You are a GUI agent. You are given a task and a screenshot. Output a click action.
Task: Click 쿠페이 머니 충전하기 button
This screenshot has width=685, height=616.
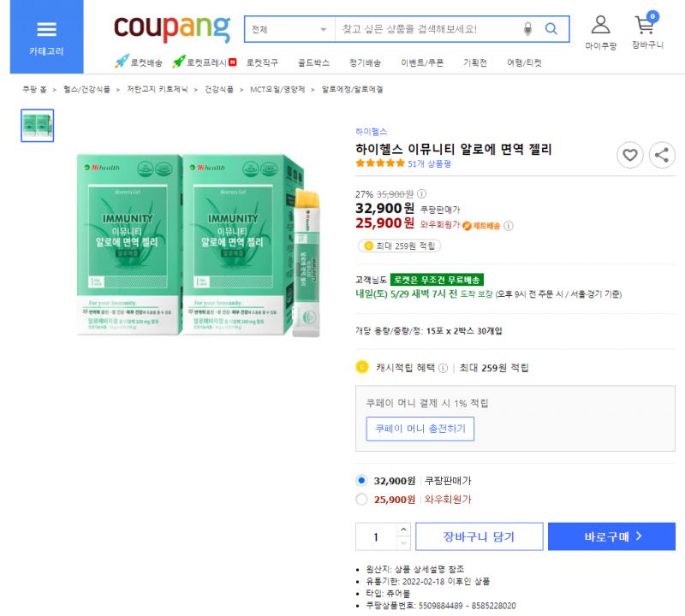[x=420, y=429]
